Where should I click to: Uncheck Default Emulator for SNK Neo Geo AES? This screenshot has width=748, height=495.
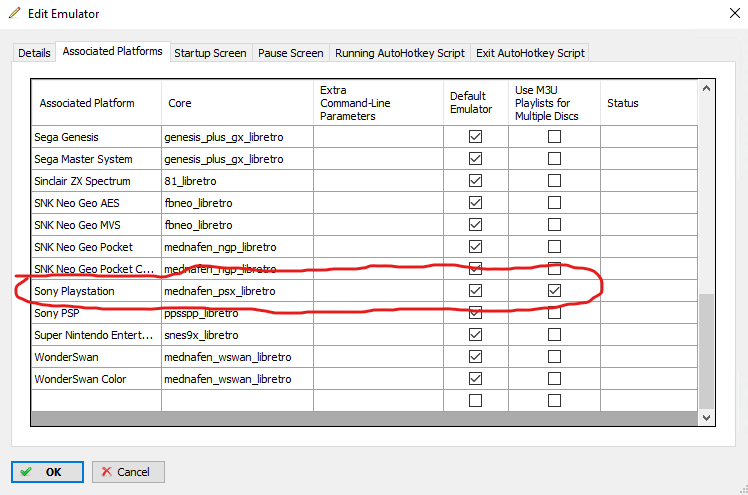[x=475, y=203]
